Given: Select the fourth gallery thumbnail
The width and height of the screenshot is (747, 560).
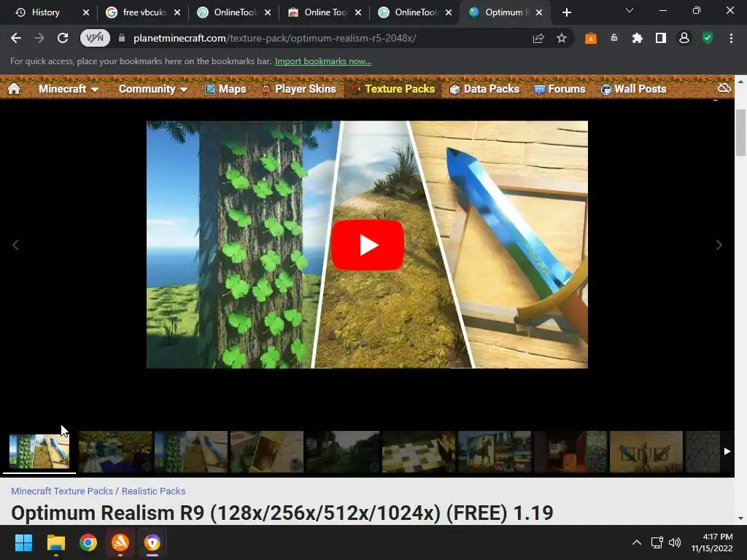Looking at the screenshot, I should pyautogui.click(x=267, y=451).
